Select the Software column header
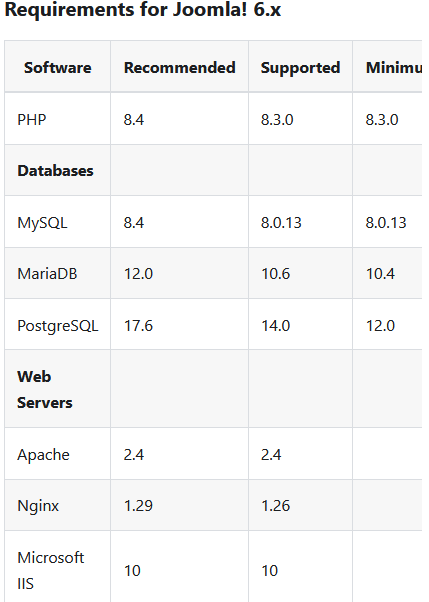This screenshot has height=602, width=429. (58, 68)
